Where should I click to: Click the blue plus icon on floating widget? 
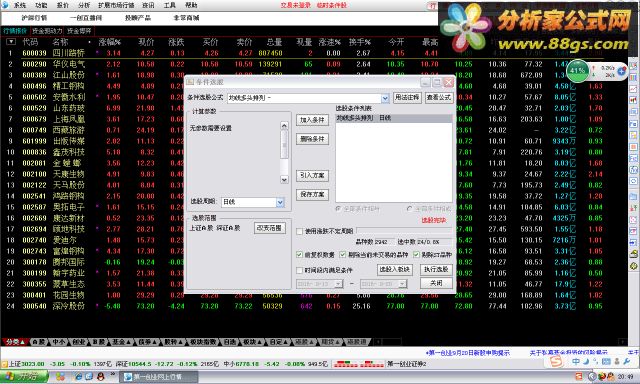621,71
